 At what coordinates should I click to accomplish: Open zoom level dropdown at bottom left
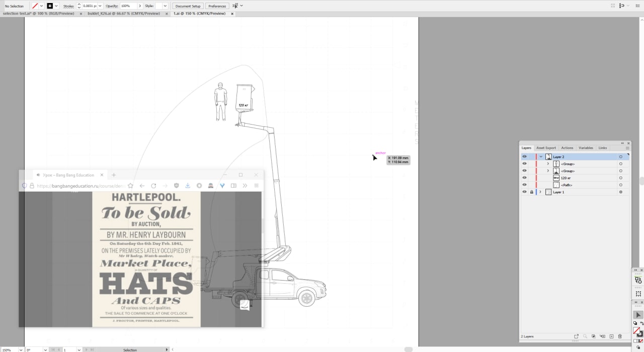pos(21,349)
